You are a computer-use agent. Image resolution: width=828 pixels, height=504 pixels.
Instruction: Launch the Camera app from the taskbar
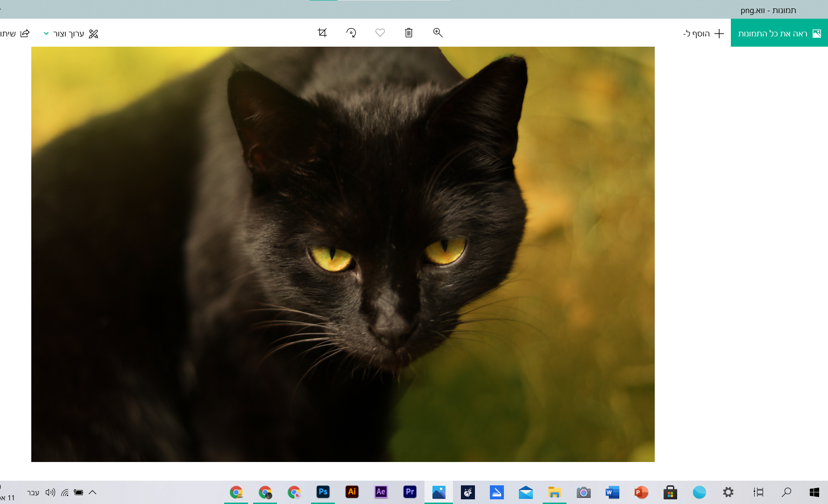tap(584, 492)
